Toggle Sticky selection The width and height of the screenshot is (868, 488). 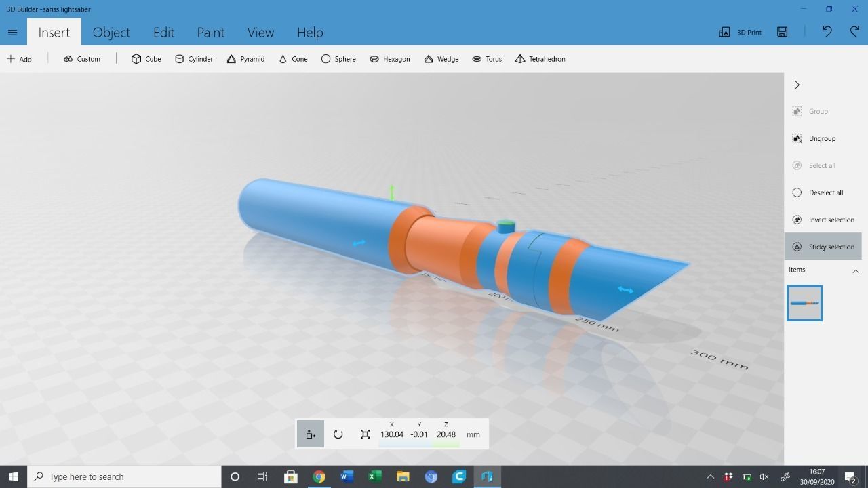(x=823, y=247)
